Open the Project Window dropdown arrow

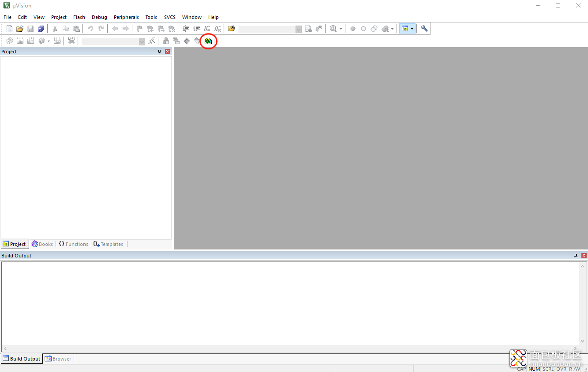[x=412, y=29]
